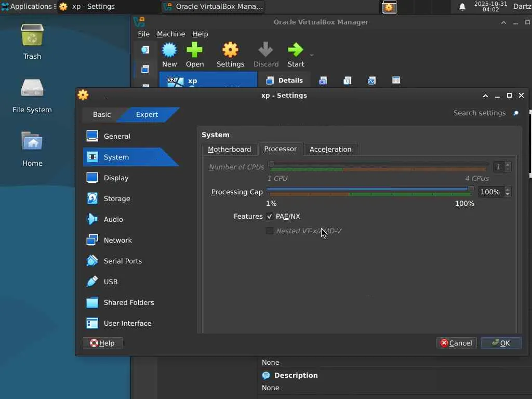This screenshot has width=532, height=399.
Task: Click the search settings magnifier icon
Action: 516,113
